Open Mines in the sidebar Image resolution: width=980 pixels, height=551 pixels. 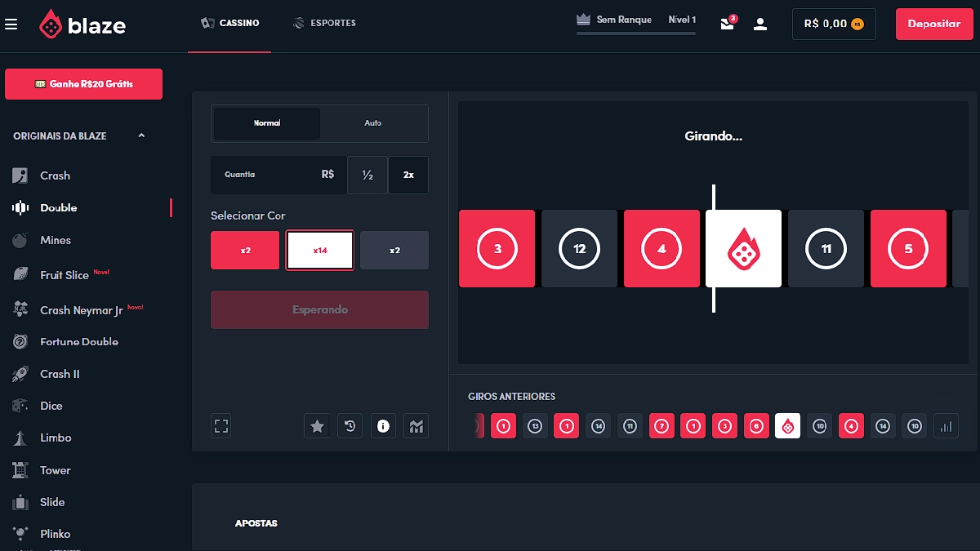click(56, 240)
